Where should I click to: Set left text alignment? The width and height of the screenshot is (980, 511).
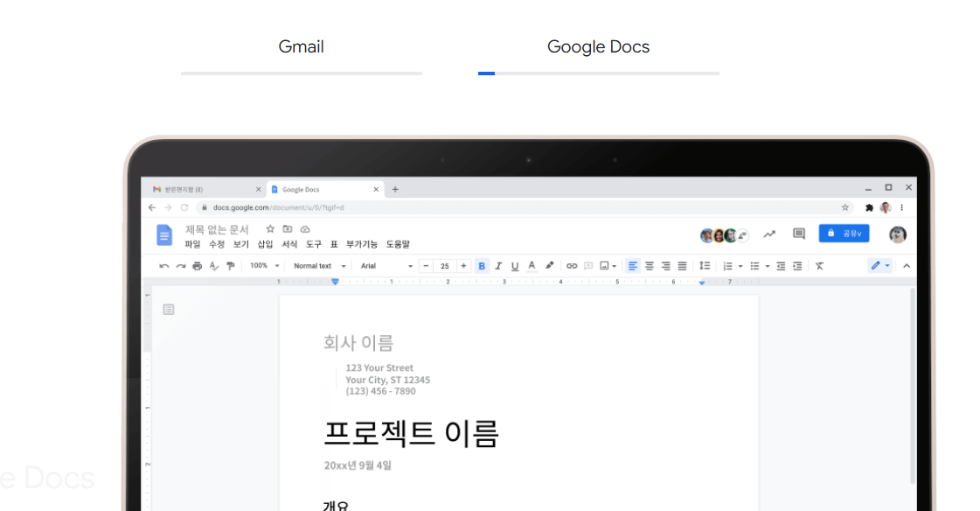point(633,266)
